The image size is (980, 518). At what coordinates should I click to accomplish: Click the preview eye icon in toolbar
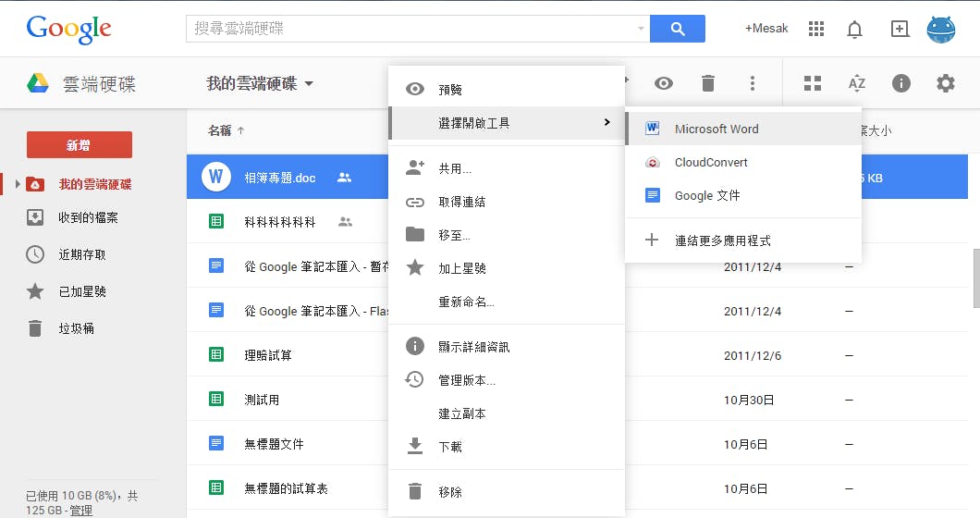tap(664, 83)
